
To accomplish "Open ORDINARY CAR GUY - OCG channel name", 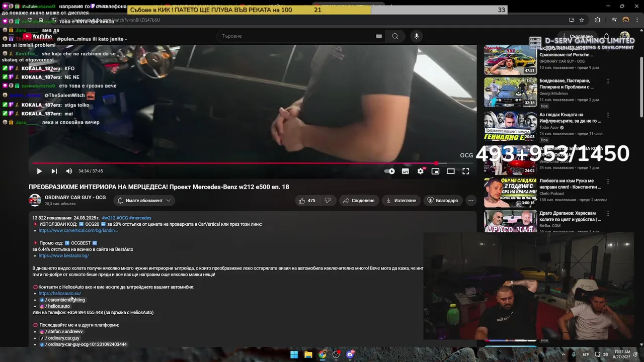I will tap(75, 198).
